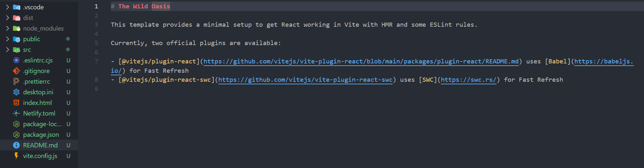Viewport: 644px width, 168px height.
Task: Select the vite.config.js lightning icon
Action: pos(16,156)
